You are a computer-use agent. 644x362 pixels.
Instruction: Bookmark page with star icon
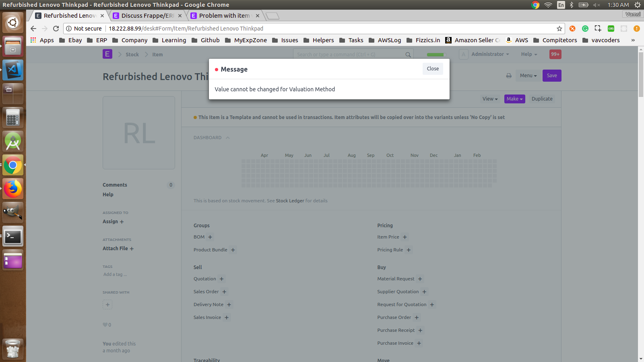click(x=559, y=29)
